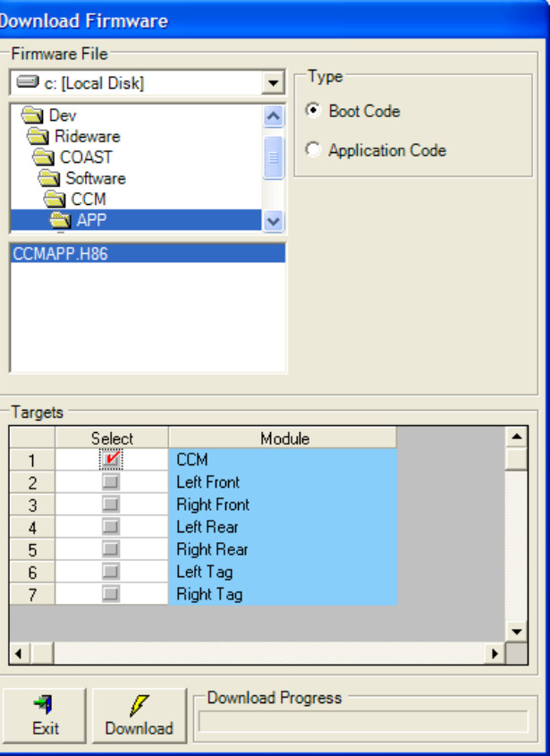Image resolution: width=550 pixels, height=756 pixels.
Task: Click the Download lightning bolt icon
Action: point(139,705)
